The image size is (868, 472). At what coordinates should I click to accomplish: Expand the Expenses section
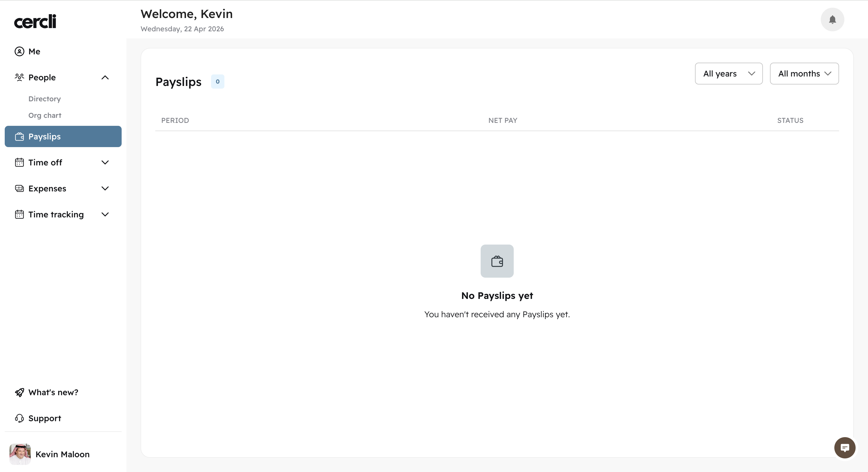click(x=105, y=188)
